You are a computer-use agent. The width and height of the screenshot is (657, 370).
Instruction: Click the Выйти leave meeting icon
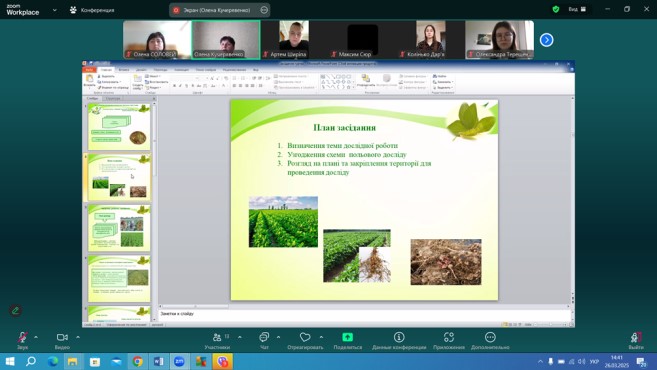click(x=636, y=337)
